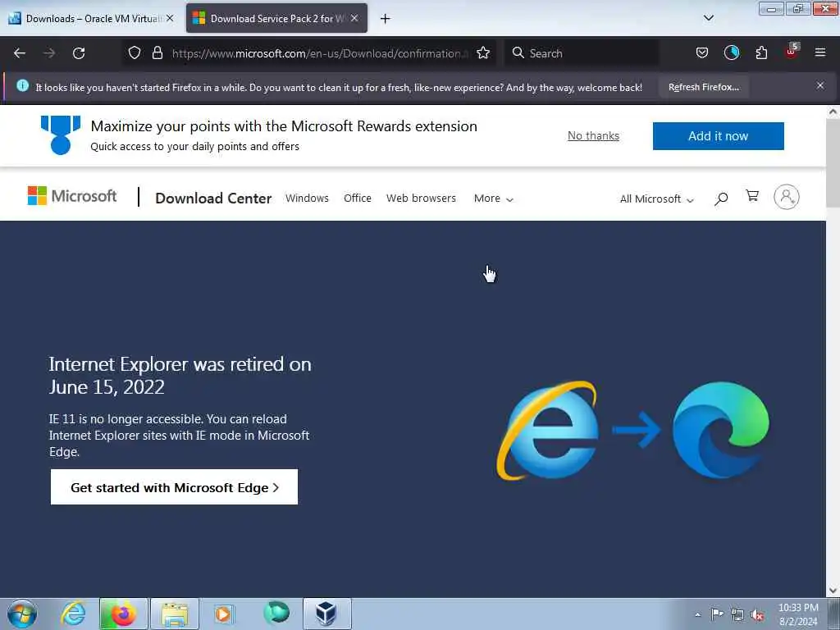Click Get started with Microsoft Edge
This screenshot has width=840, height=630.
174,487
